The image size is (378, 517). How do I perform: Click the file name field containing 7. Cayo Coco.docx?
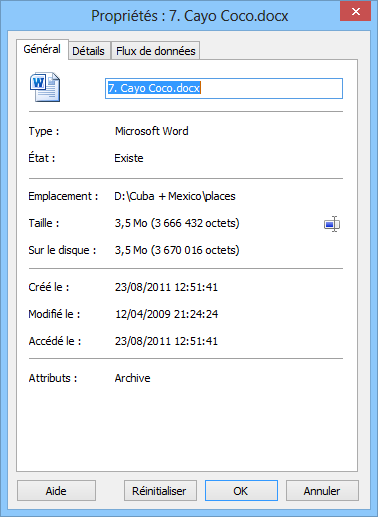coord(224,88)
